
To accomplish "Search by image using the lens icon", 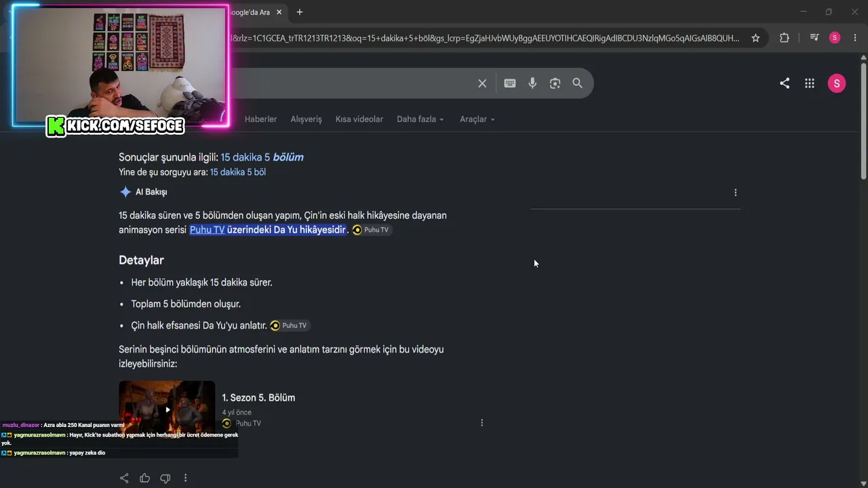I will [555, 83].
